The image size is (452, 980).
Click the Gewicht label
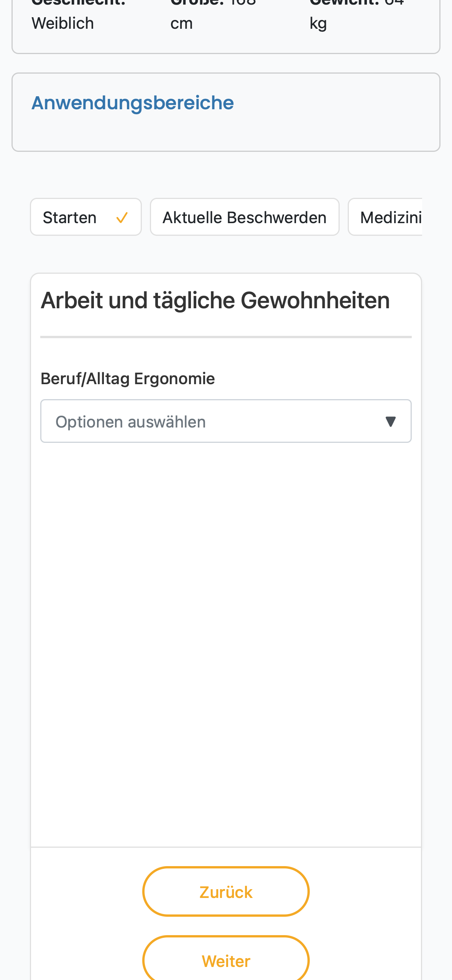(344, 3)
